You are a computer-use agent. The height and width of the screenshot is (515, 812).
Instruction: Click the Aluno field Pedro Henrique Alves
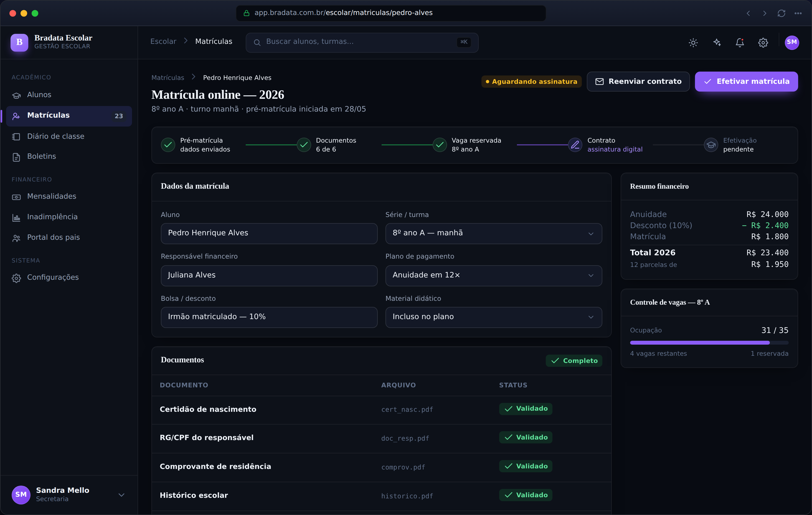[x=269, y=233]
